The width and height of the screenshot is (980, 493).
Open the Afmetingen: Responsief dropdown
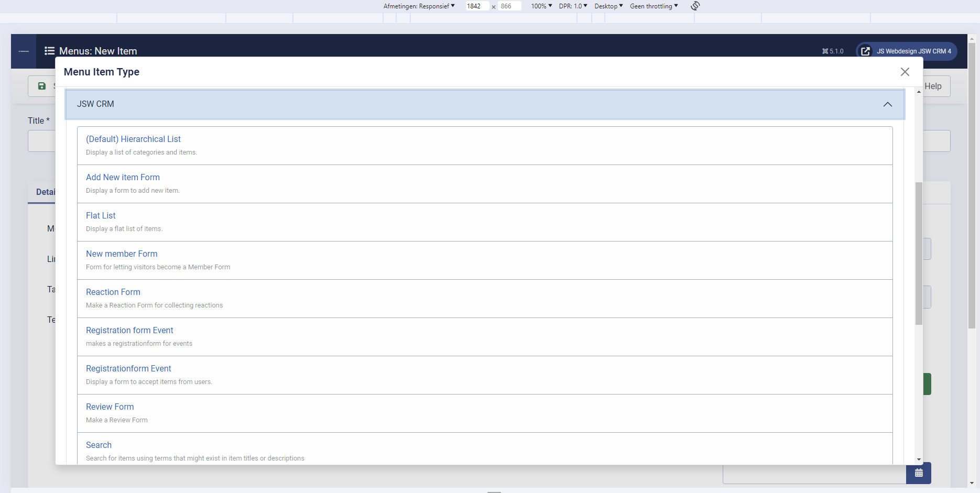point(419,6)
